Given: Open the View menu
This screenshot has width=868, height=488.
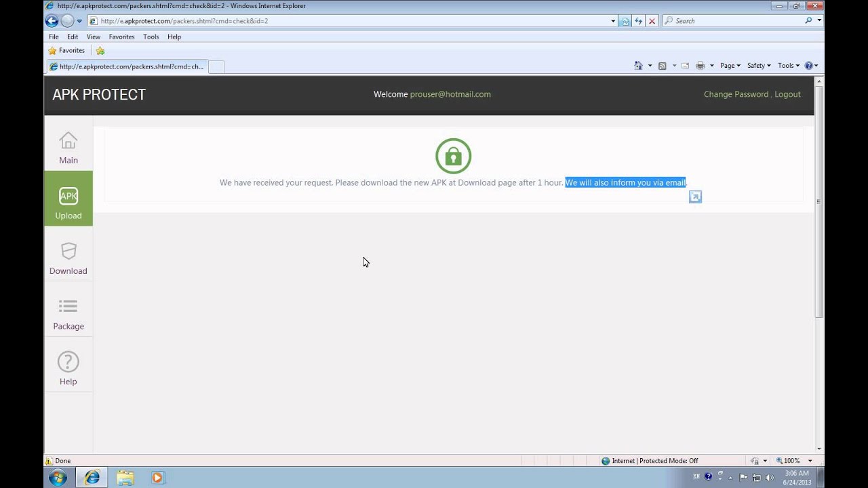Looking at the screenshot, I should click(x=94, y=37).
